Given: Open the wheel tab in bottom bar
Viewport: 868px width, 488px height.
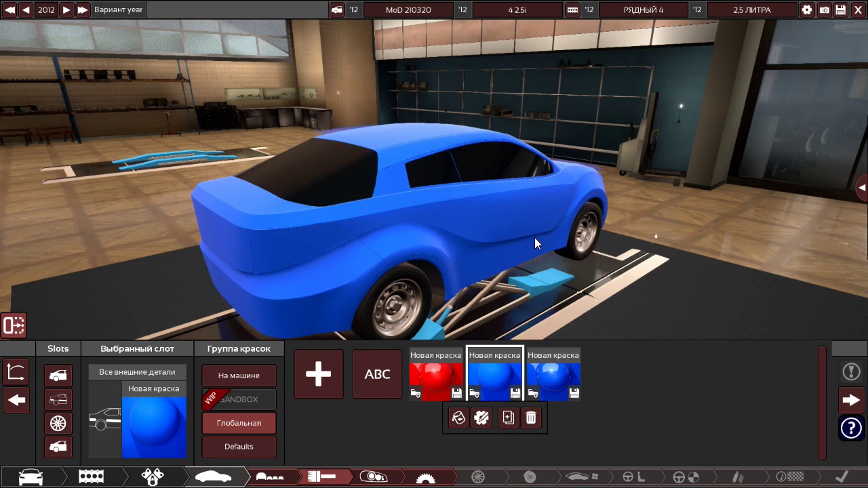Looking at the screenshot, I should tap(478, 477).
